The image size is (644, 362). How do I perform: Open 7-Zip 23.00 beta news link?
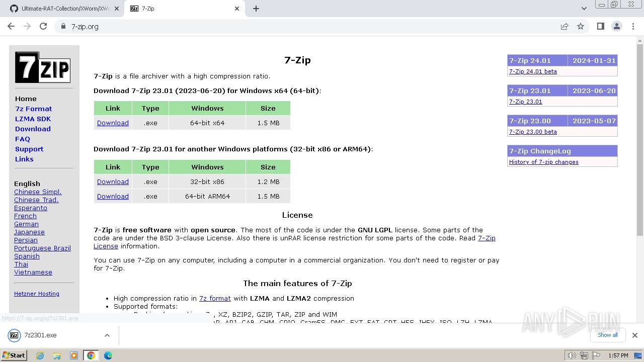[x=533, y=132]
